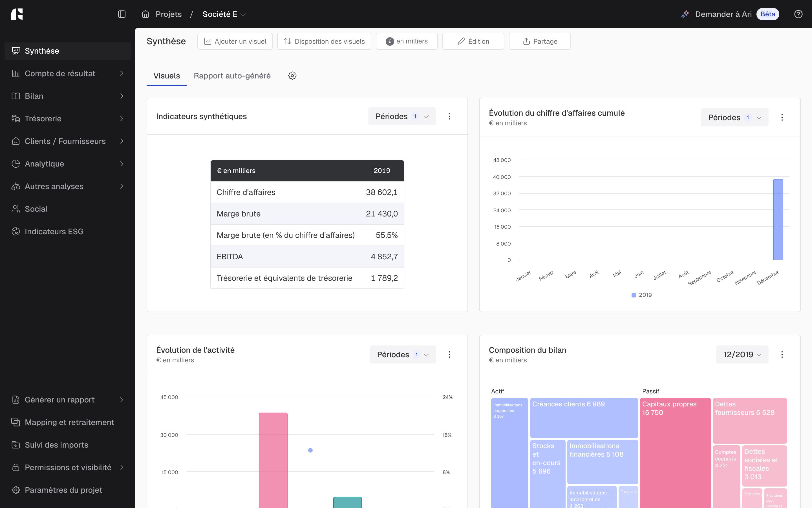Click the Demander à Ari button
This screenshot has height=508, width=812.
tap(730, 14)
